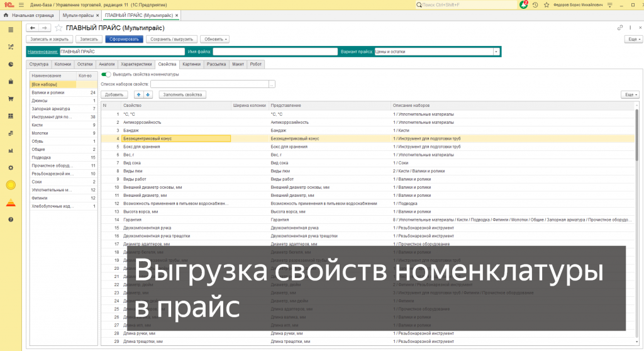Open the main menu hamburger in title bar
The width and height of the screenshot is (644, 351).
click(21, 5)
